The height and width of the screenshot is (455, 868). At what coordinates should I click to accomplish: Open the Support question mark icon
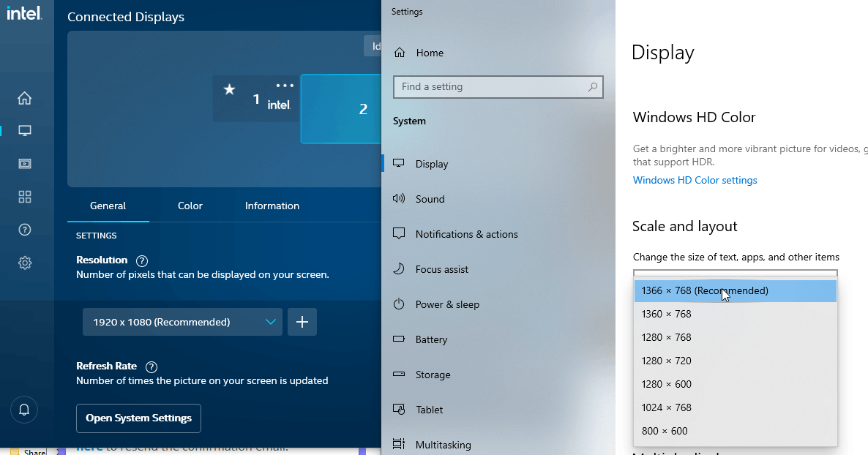pos(24,229)
